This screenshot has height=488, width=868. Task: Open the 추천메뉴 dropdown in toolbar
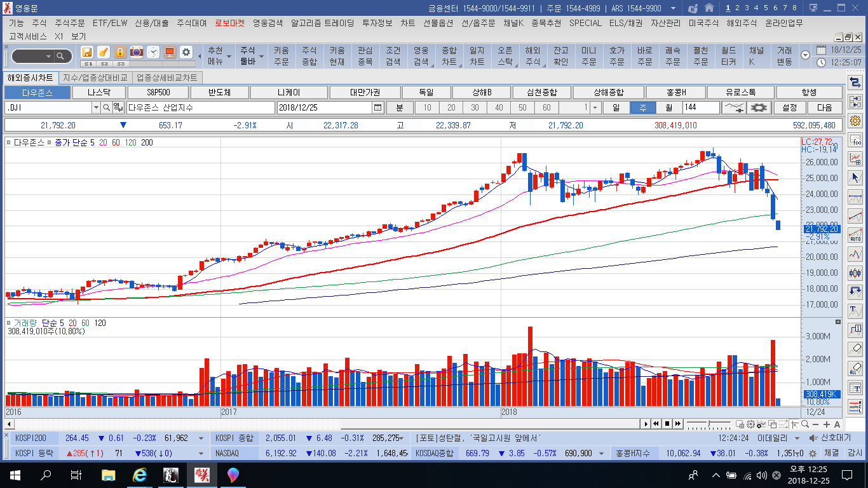coord(215,57)
